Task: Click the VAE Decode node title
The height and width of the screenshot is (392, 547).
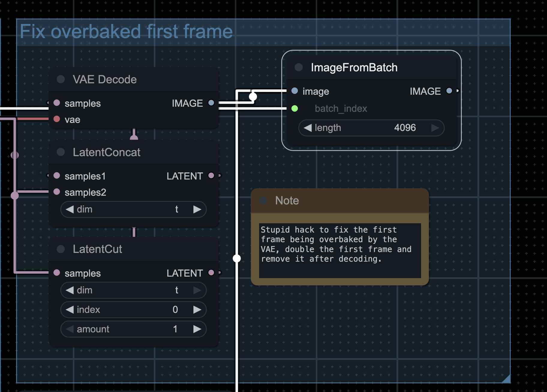Action: pyautogui.click(x=105, y=79)
